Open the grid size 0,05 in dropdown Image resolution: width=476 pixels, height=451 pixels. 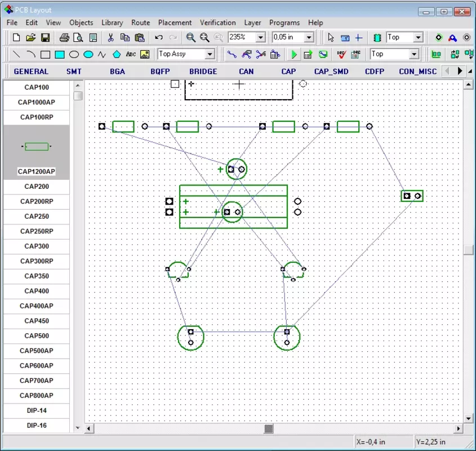[309, 37]
